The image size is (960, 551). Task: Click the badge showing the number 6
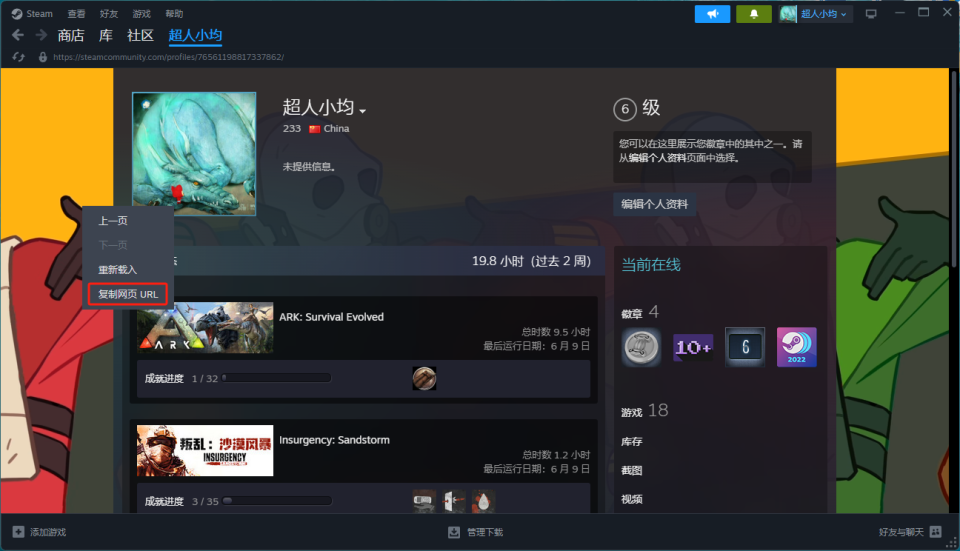[745, 347]
